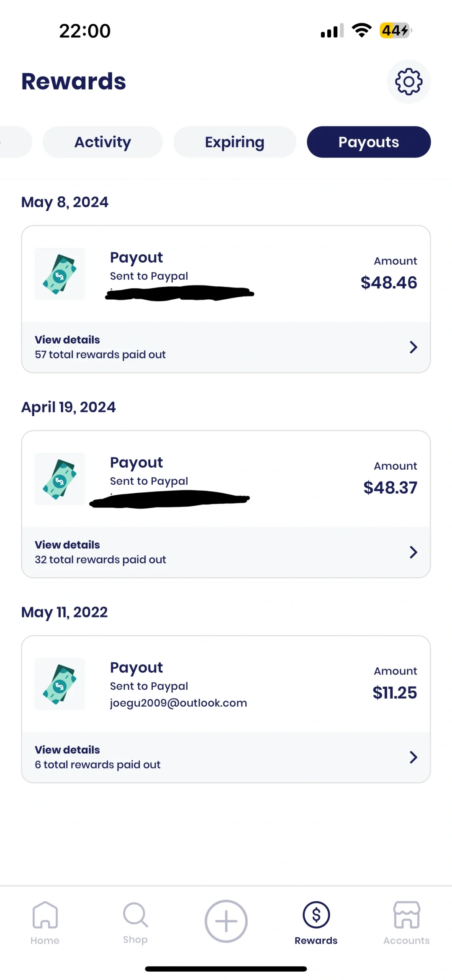
Task: Open the settings gear icon
Action: [x=408, y=82]
